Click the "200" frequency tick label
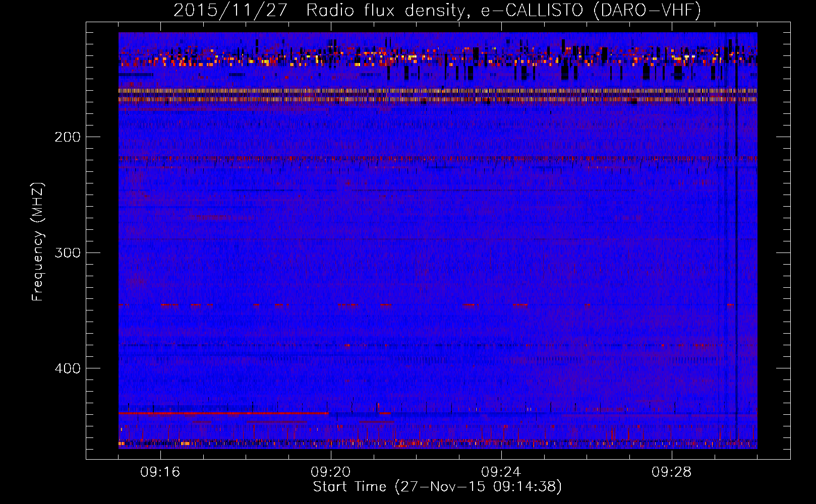Viewport: 816px width, 504px height. (68, 137)
